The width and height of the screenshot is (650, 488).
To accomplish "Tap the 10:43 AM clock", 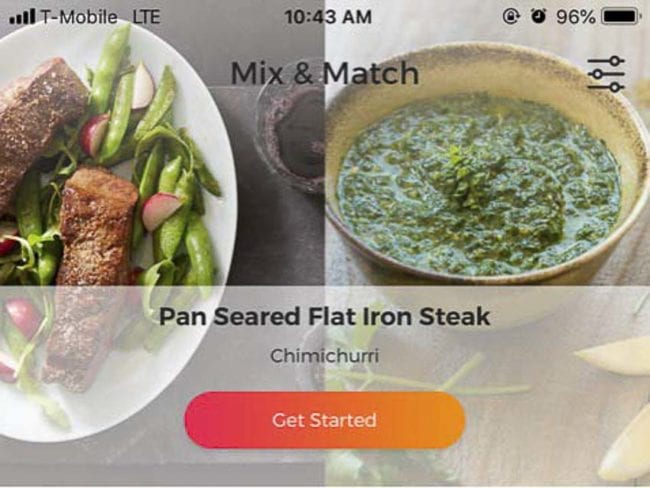I will coord(328,17).
